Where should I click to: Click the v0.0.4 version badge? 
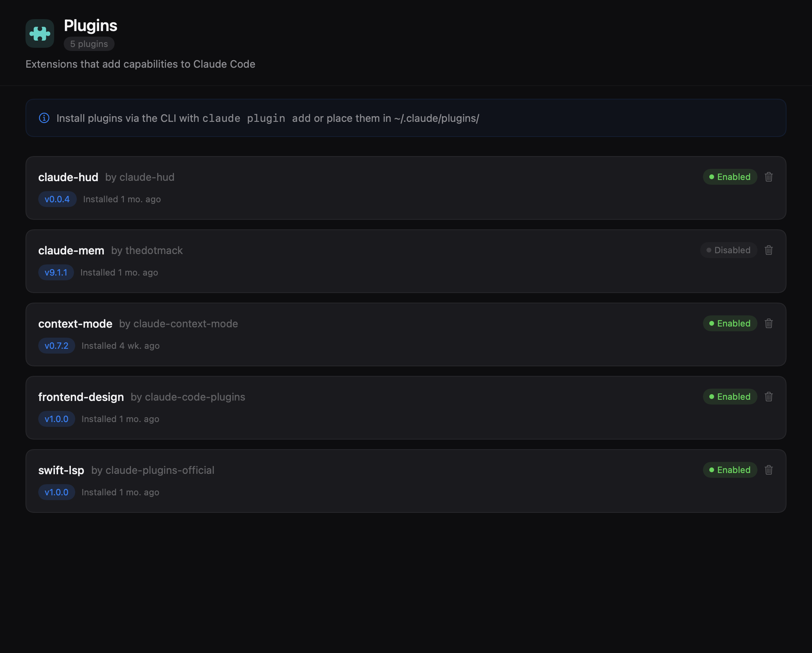click(x=57, y=199)
